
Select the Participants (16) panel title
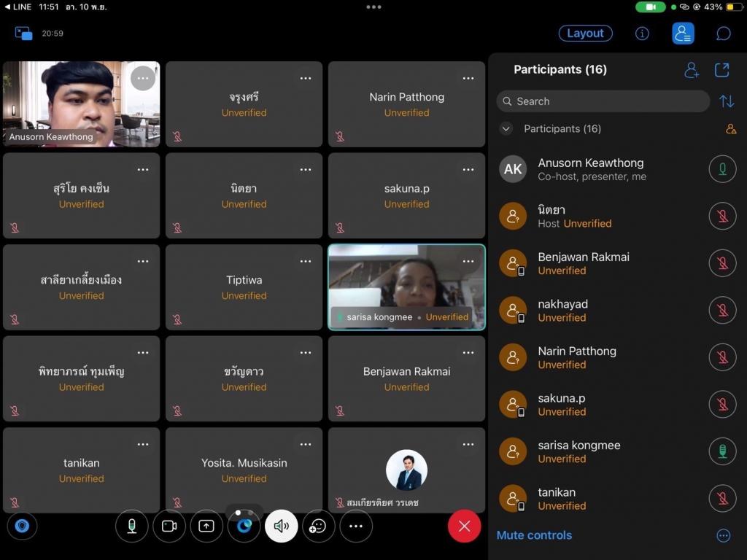pos(560,69)
